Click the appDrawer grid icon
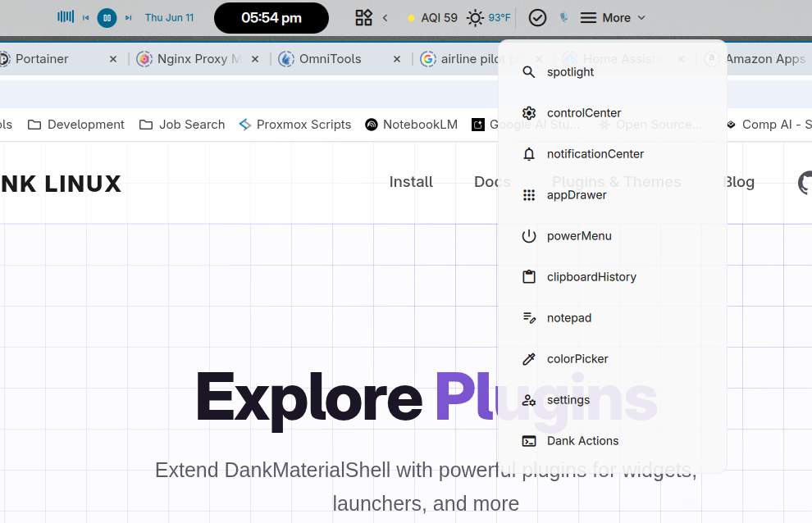 pos(528,195)
